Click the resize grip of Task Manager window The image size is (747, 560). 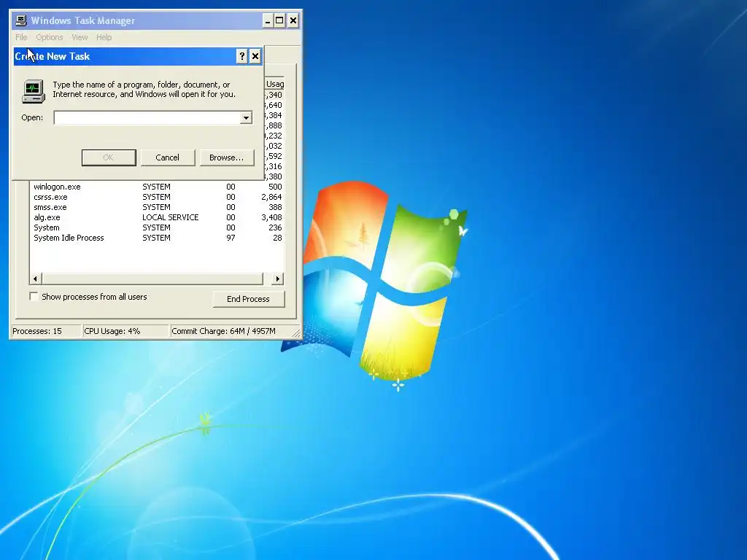296,332
